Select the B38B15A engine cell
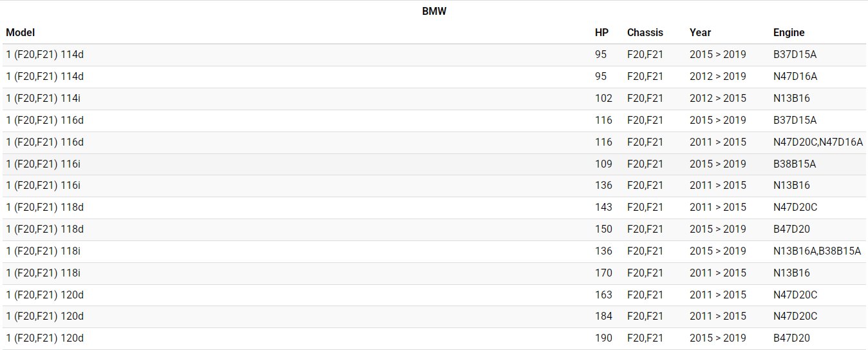868x350 pixels. 795,164
